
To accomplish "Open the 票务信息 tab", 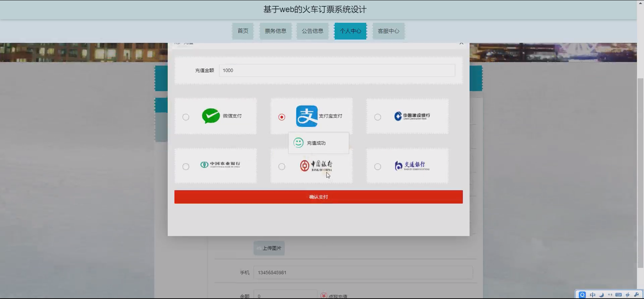I will [275, 31].
